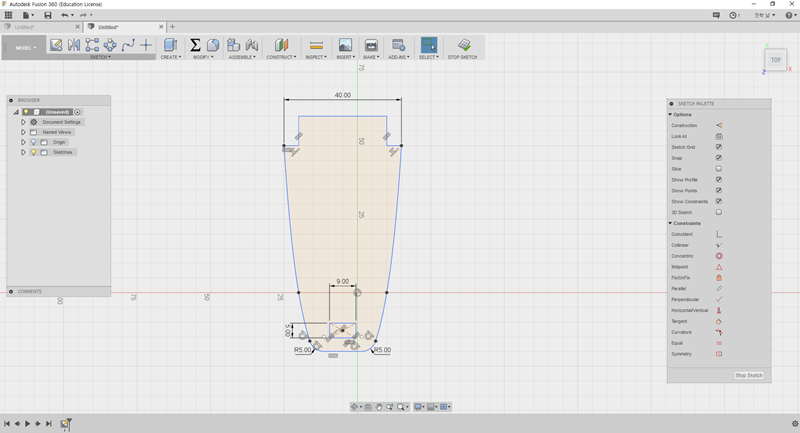The height and width of the screenshot is (433, 800).
Task: Click the Stop Sketch toolbar icon
Action: pos(463,46)
